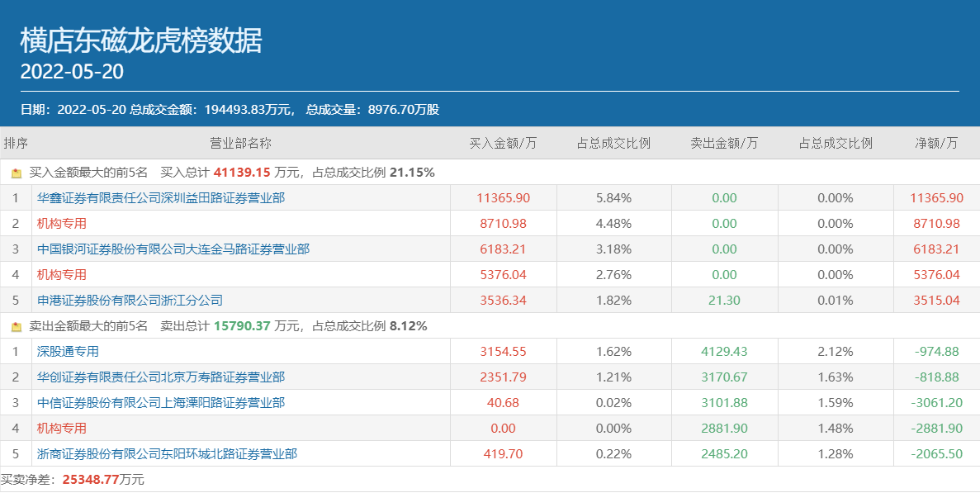Click net amount -3061.20
This screenshot has width=980, height=493.
(x=936, y=403)
